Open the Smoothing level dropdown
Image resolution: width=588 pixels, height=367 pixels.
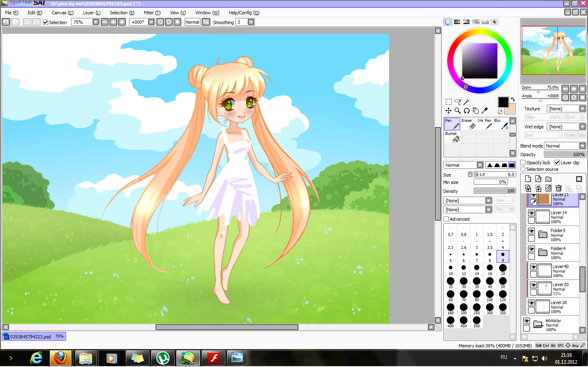(251, 22)
